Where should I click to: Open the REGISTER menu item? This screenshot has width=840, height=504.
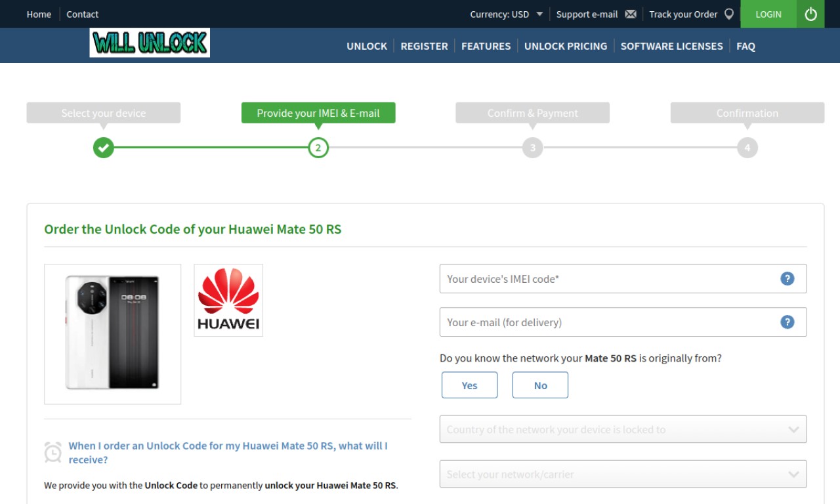(x=424, y=46)
